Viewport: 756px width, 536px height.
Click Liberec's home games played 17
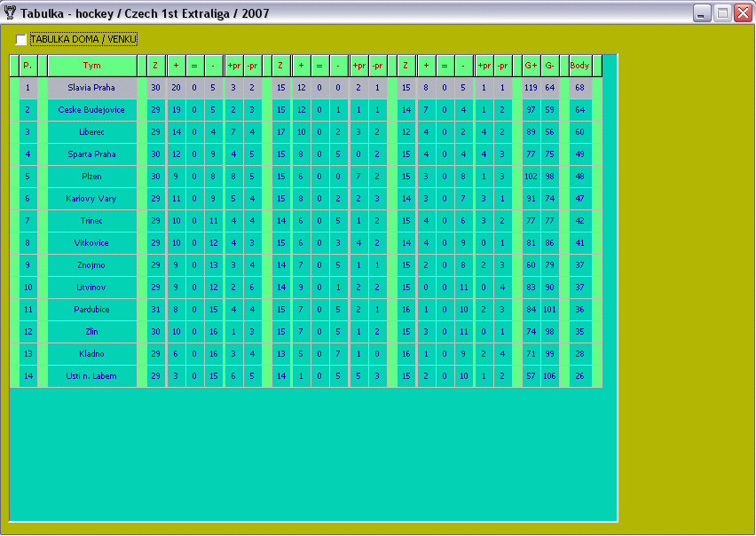pyautogui.click(x=281, y=132)
